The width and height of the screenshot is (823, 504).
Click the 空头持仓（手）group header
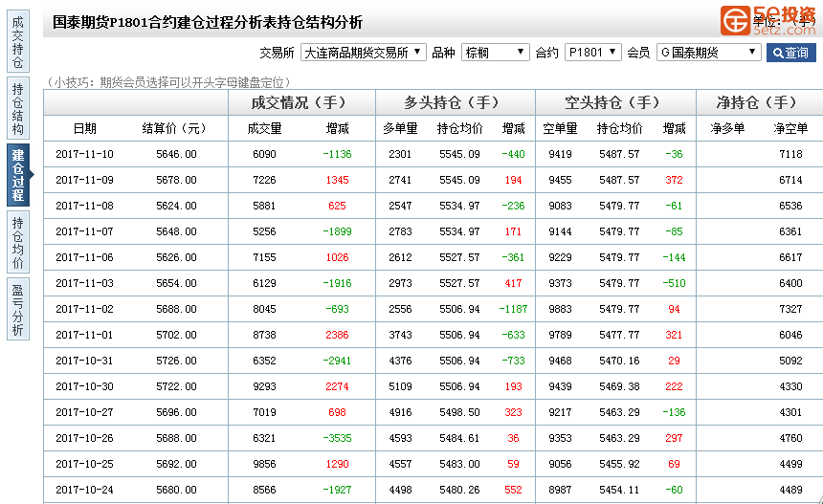click(x=613, y=102)
